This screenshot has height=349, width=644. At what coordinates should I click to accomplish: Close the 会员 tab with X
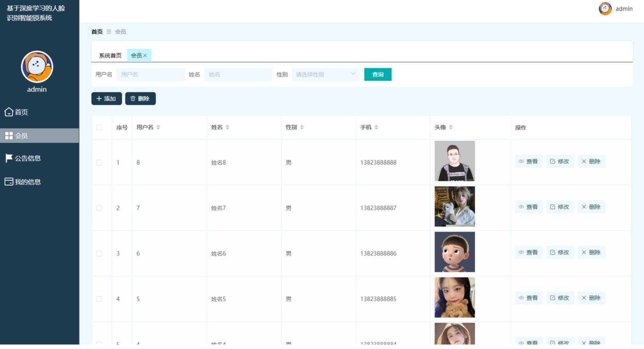click(145, 55)
